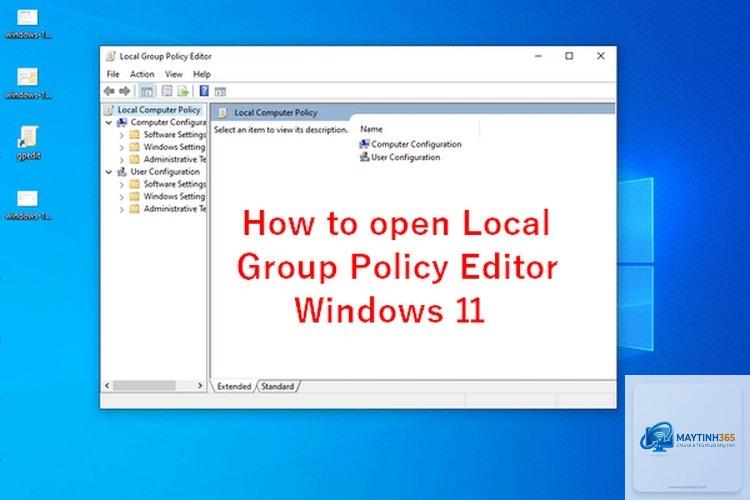Select the User Configuration tree item
Image resolution: width=750 pixels, height=500 pixels.
click(x=165, y=171)
